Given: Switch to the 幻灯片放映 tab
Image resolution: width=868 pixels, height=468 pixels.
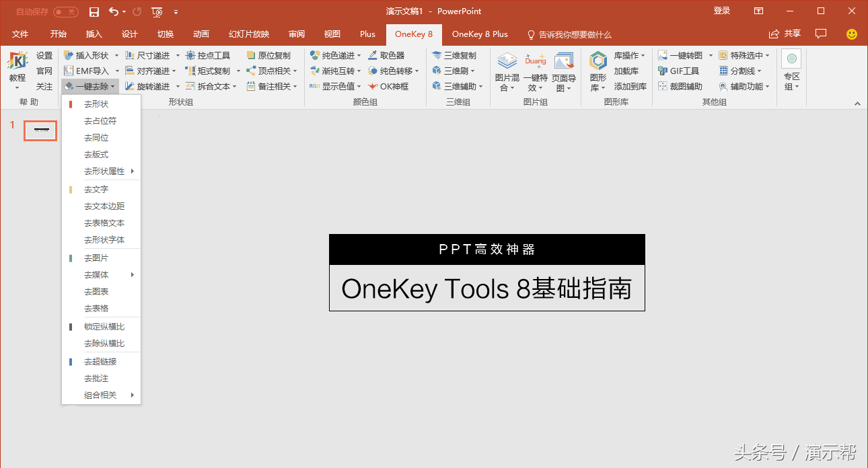Looking at the screenshot, I should [x=249, y=34].
